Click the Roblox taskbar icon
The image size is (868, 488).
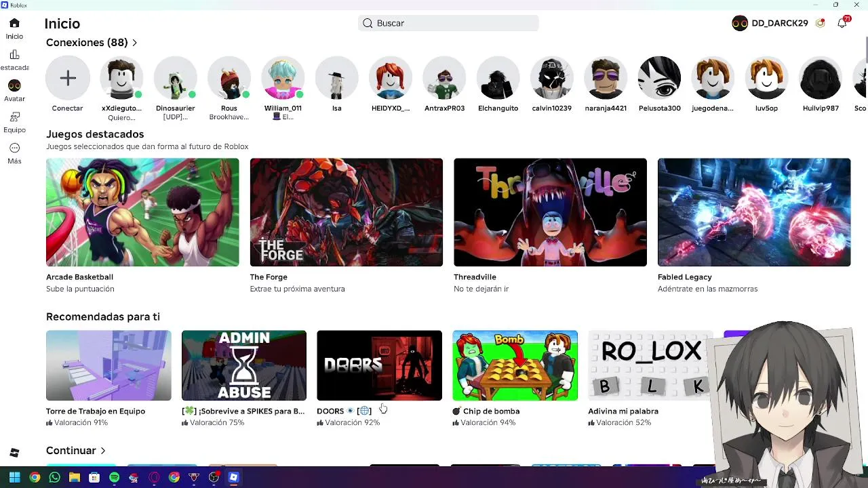(x=233, y=477)
